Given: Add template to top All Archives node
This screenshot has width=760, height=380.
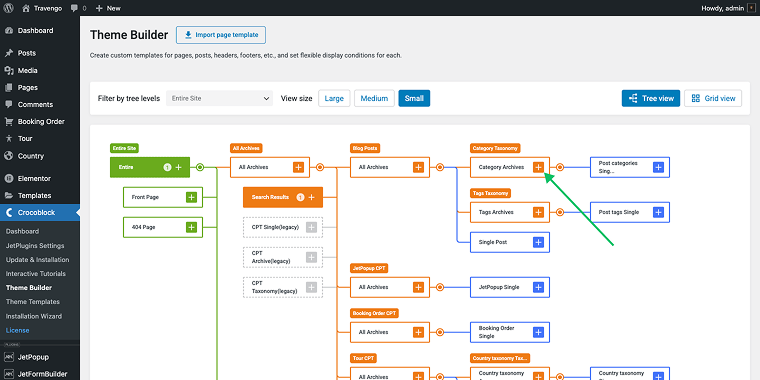Looking at the screenshot, I should point(299,167).
